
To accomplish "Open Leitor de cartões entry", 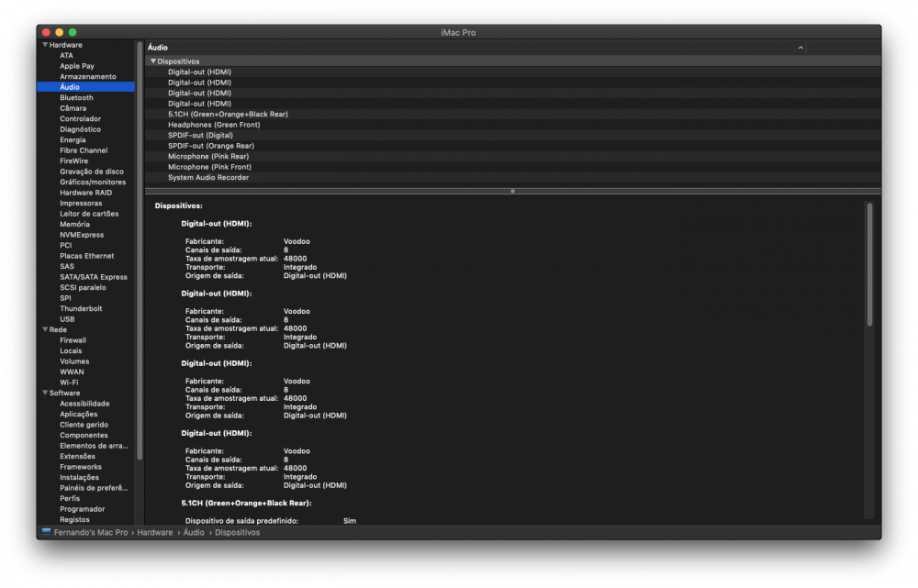I will click(x=89, y=214).
